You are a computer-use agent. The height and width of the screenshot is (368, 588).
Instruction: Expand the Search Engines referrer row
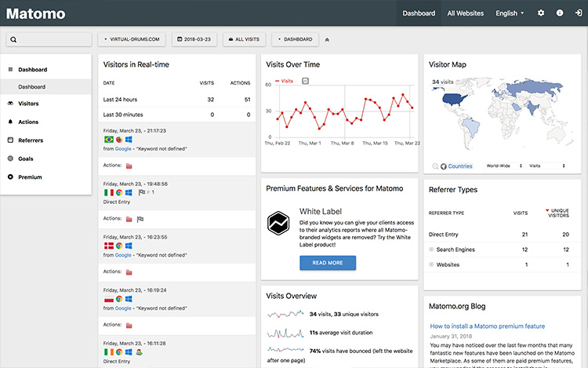coord(431,250)
